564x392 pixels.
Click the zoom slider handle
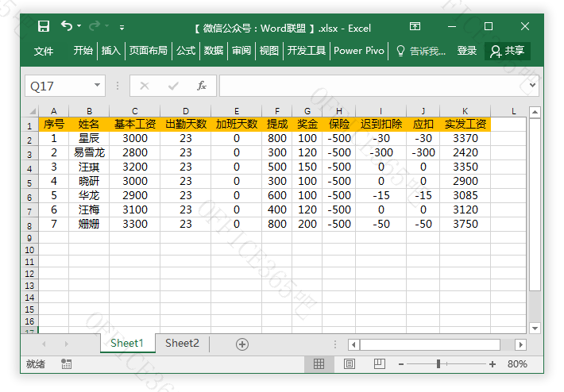coord(438,364)
